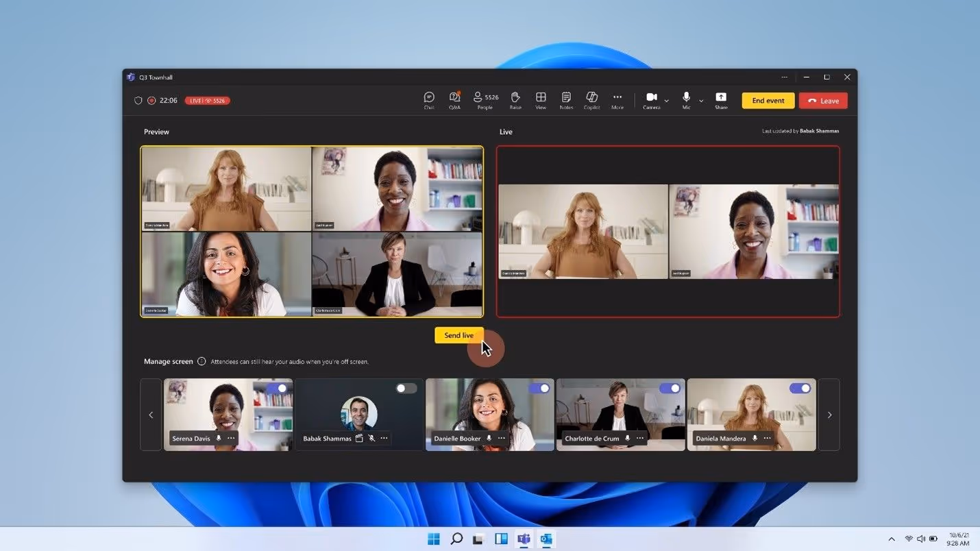Click the End event button
The image size is (980, 551).
tap(768, 101)
